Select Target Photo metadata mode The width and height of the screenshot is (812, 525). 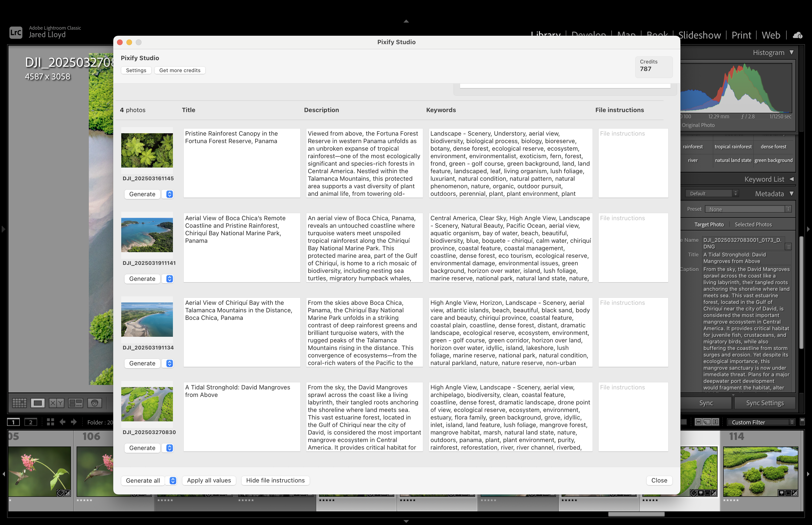709,224
